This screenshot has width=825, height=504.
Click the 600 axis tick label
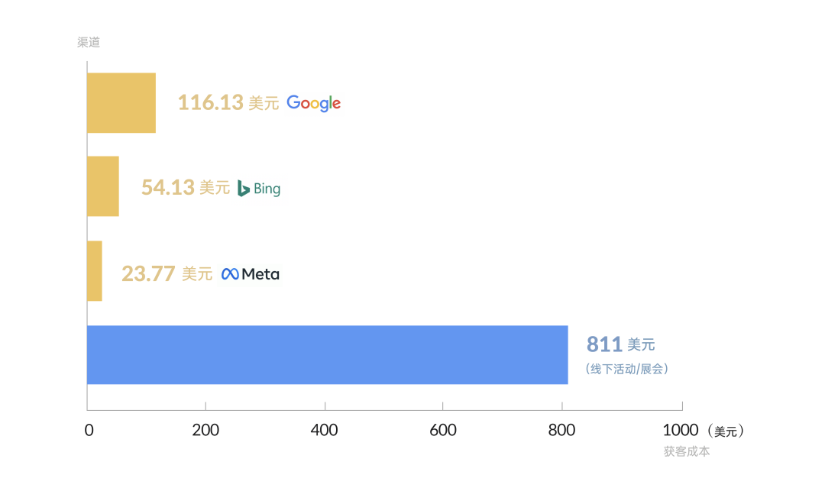(x=443, y=431)
